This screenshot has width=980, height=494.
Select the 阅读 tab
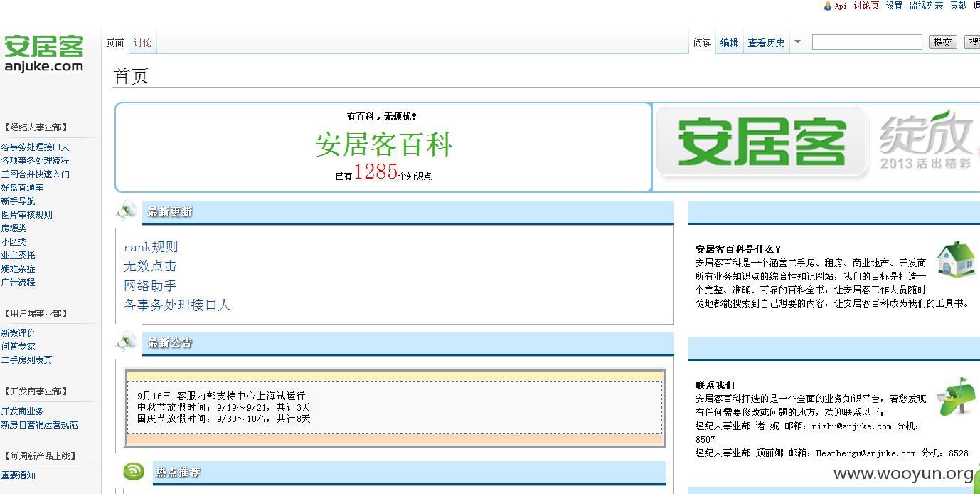click(702, 43)
